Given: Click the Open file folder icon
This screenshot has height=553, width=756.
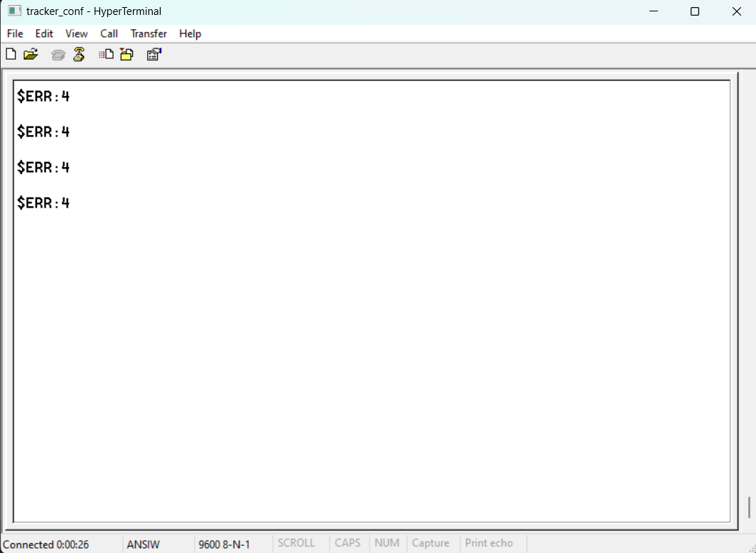Looking at the screenshot, I should (x=31, y=54).
